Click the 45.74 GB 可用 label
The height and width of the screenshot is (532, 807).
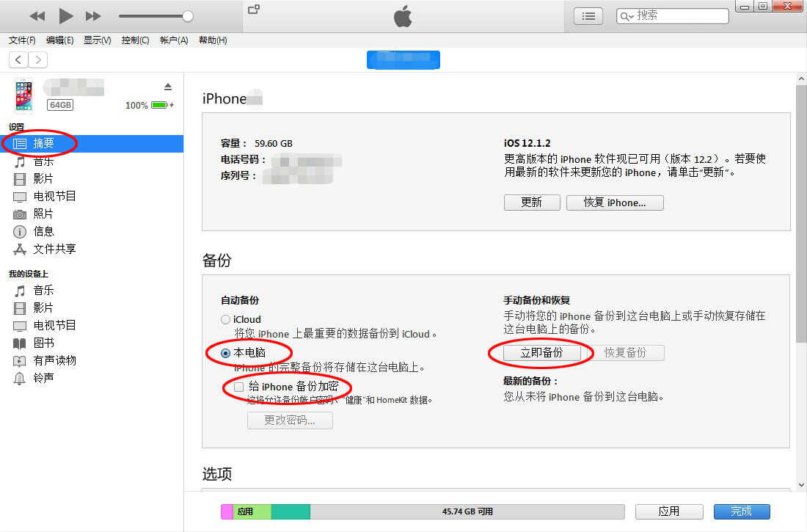467,511
